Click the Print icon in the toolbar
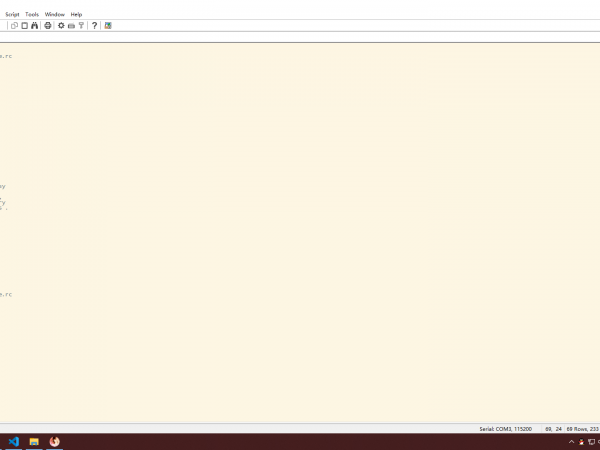Screen dimensions: 600x450 pyautogui.click(x=47, y=25)
